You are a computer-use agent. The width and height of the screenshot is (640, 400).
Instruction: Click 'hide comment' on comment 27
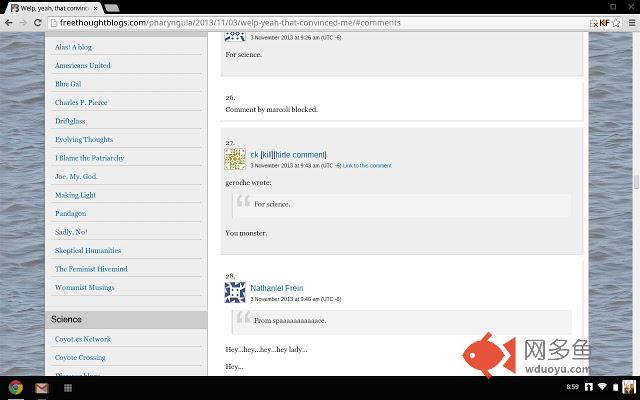[301, 155]
